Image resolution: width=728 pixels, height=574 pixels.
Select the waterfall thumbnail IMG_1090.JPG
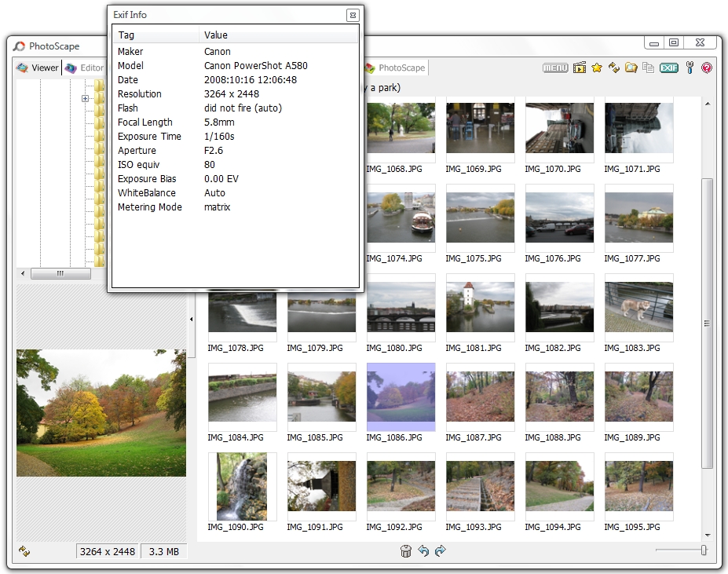242,487
